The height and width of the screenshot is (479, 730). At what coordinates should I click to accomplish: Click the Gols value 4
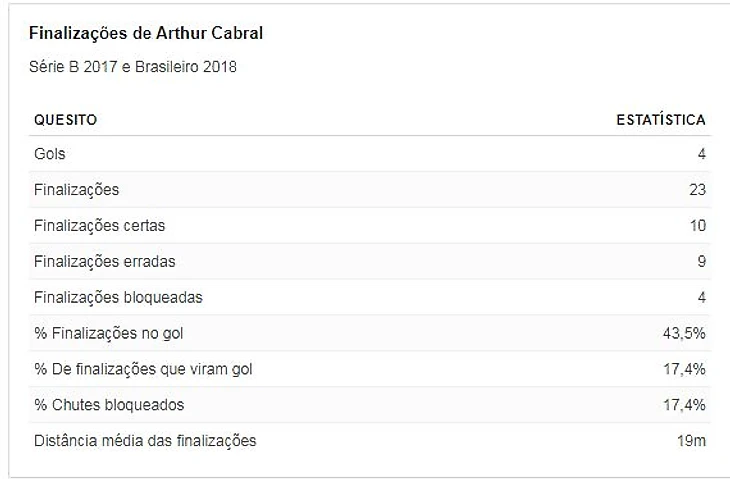702,154
